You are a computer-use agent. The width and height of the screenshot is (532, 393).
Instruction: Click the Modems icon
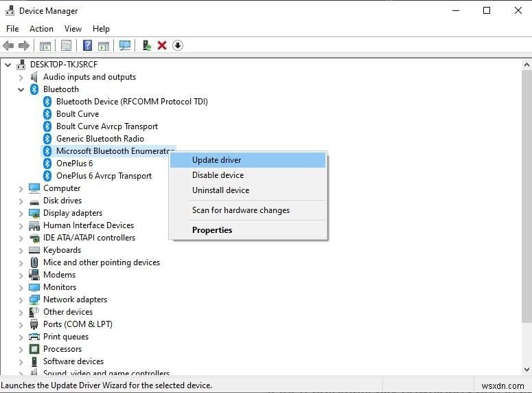34,274
